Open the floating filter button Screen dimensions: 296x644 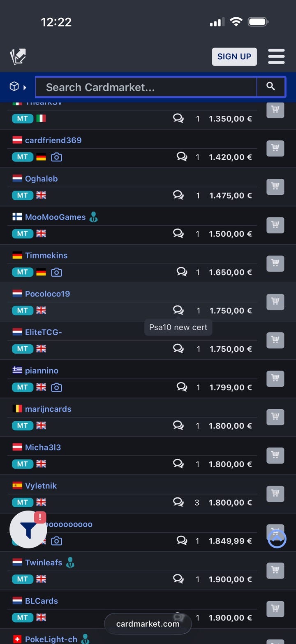coord(28,530)
